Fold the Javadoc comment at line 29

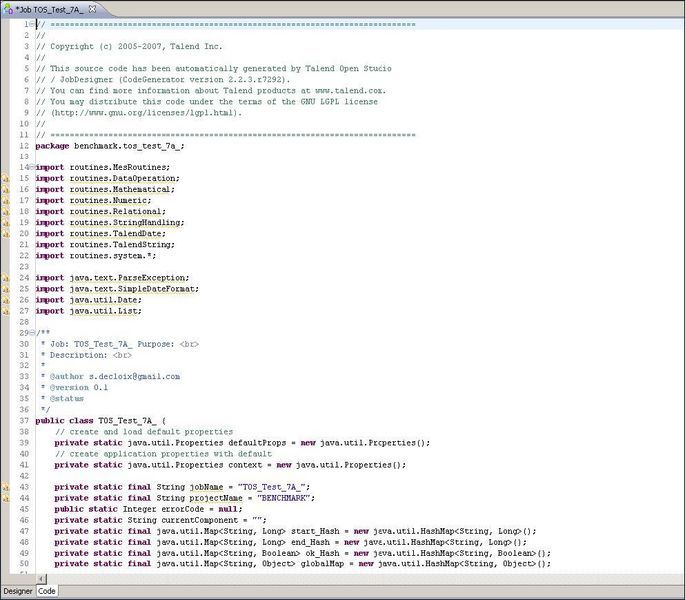[x=32, y=333]
